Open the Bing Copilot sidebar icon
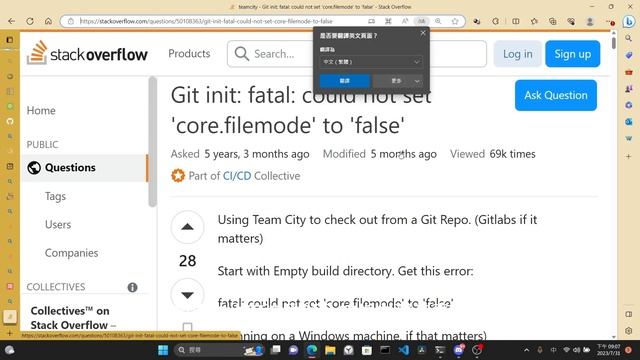Image resolution: width=640 pixels, height=360 pixels. click(x=629, y=21)
